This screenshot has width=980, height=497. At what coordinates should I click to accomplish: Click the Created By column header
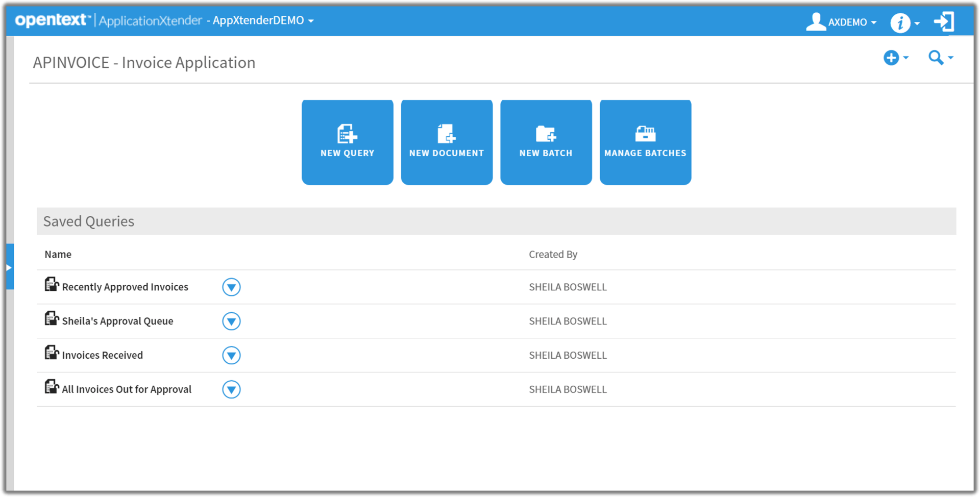click(x=553, y=254)
